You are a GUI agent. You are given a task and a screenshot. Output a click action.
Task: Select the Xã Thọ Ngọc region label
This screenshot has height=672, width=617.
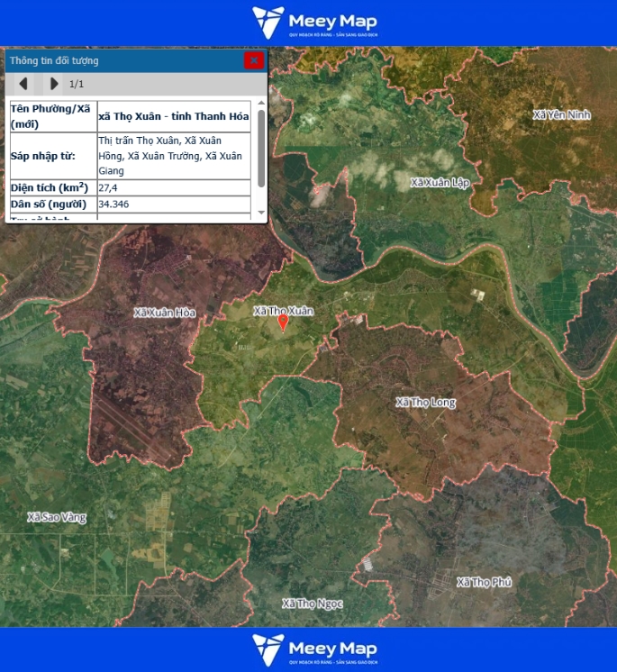click(312, 603)
